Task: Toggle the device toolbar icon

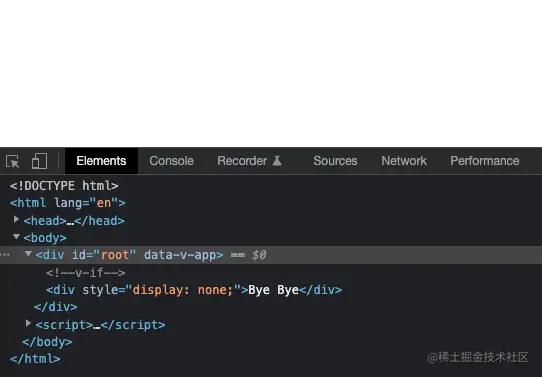Action: [39, 161]
